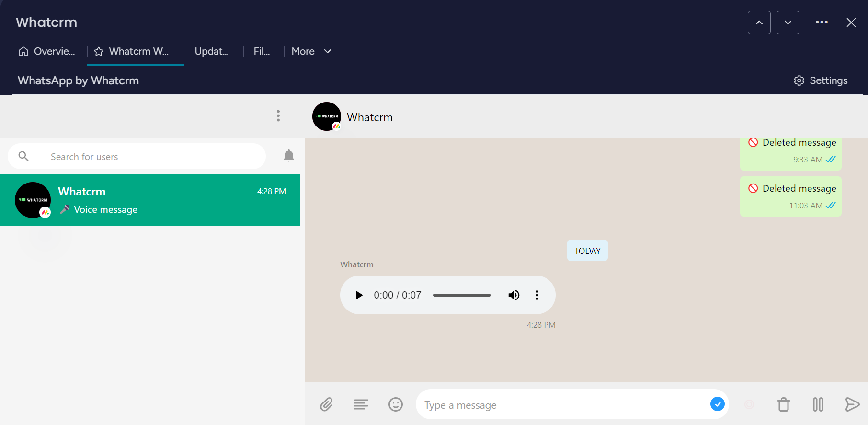868x425 pixels.
Task: Click the notification bell icon
Action: (x=289, y=156)
